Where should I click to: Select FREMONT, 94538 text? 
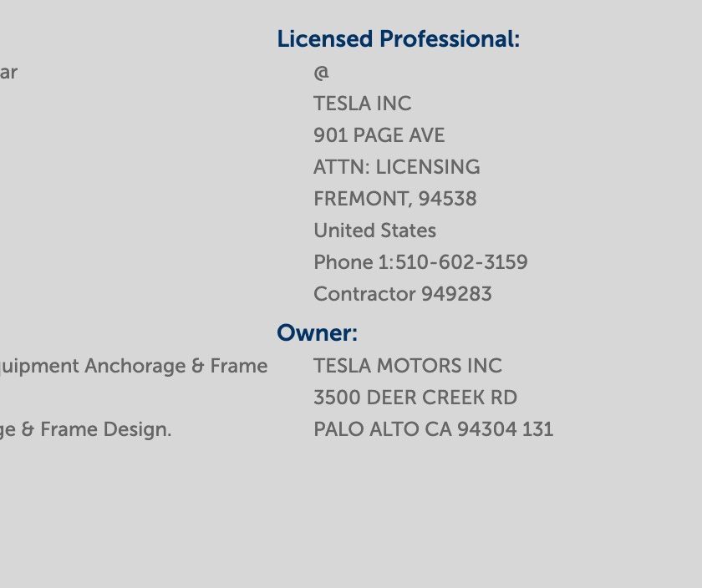tap(395, 199)
